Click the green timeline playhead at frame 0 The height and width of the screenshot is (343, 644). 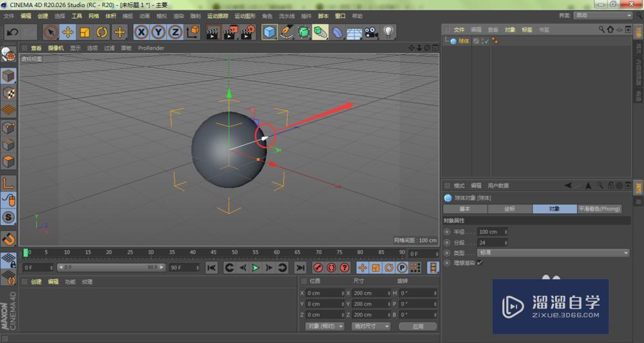click(26, 253)
